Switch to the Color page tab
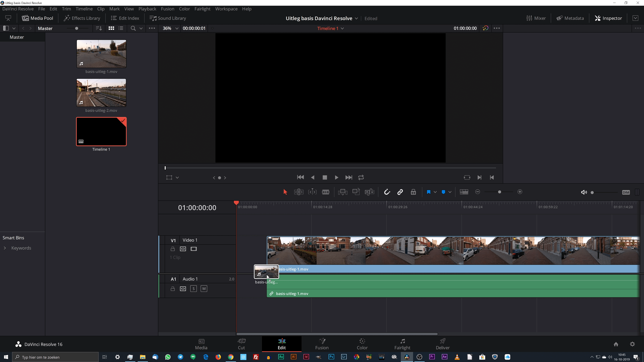The image size is (644, 362). point(362,344)
